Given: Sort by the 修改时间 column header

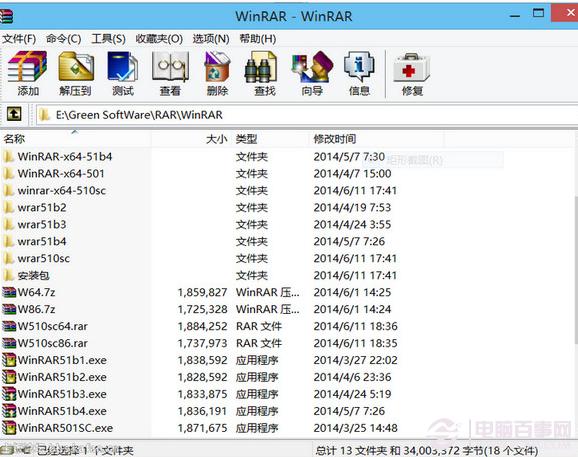Looking at the screenshot, I should 376,139.
